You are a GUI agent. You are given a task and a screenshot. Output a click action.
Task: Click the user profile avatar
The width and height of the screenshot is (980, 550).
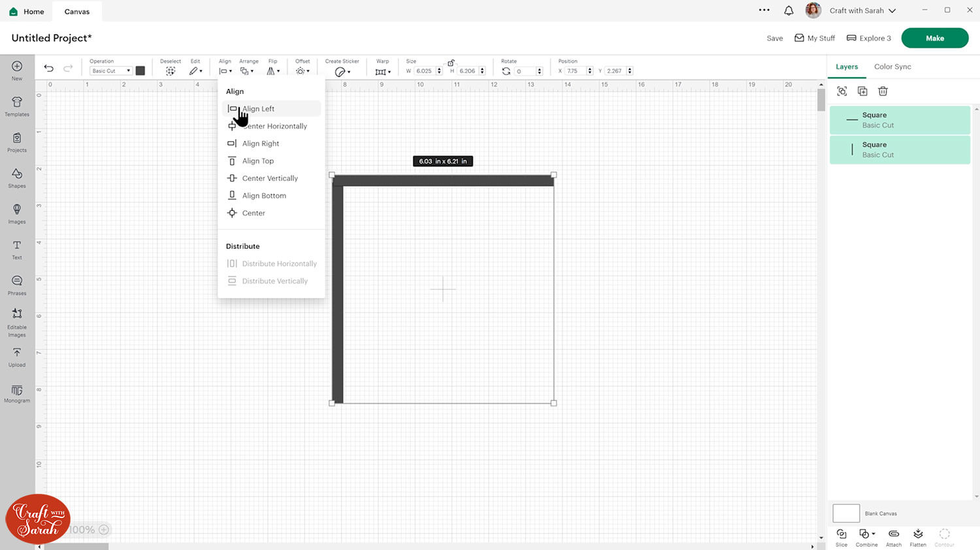coord(813,10)
